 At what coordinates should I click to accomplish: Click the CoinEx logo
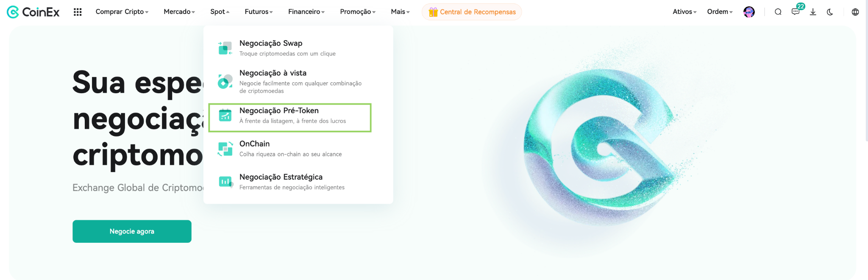(33, 12)
